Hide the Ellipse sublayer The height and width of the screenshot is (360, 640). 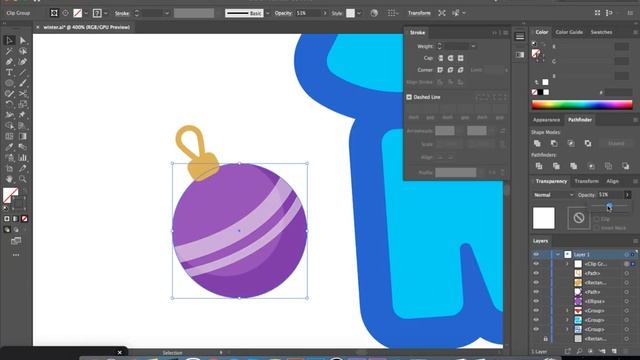pyautogui.click(x=536, y=301)
